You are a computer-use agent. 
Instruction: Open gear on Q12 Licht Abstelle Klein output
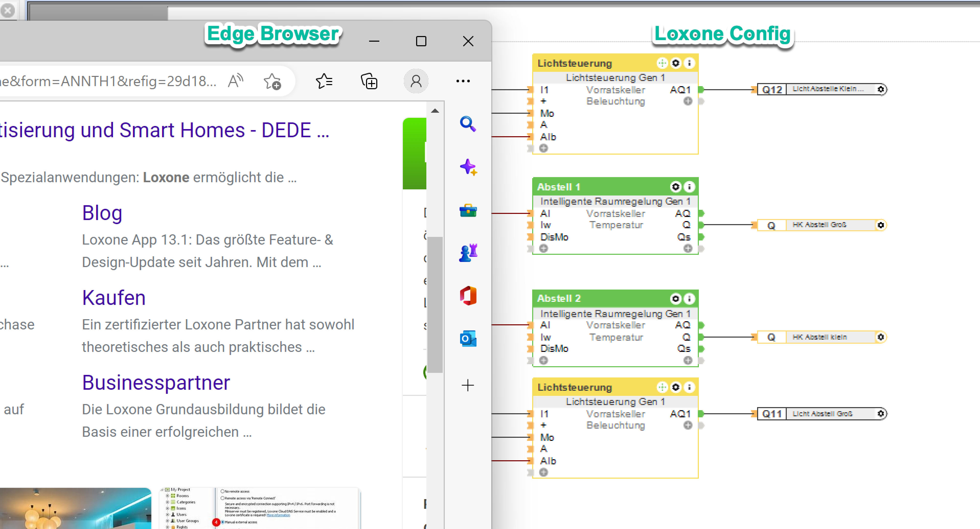881,89
